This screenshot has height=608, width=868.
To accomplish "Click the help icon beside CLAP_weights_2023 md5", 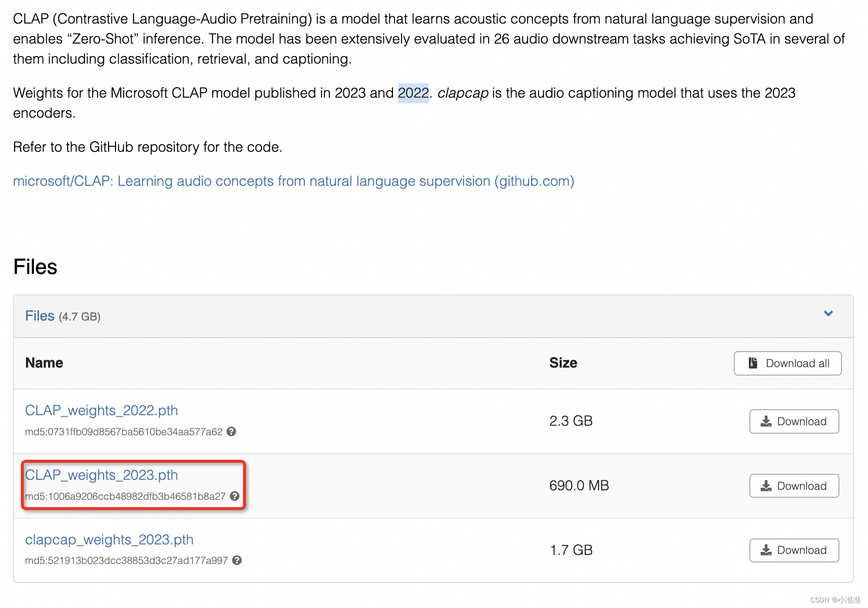I will coord(235,496).
